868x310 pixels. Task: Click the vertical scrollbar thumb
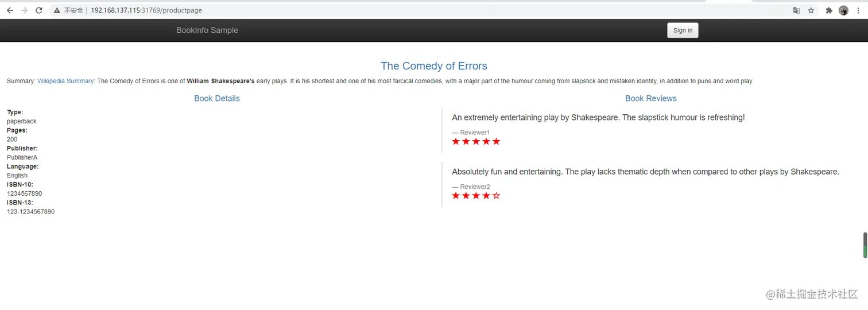point(865,245)
